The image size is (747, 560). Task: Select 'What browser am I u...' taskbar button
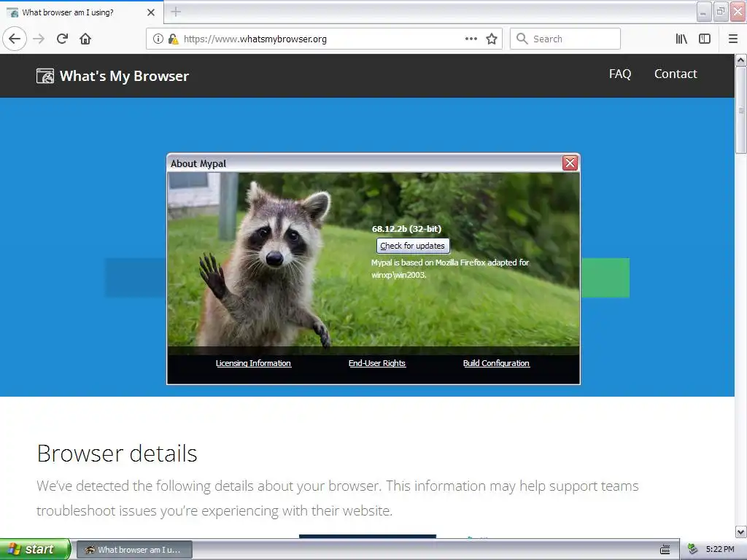[x=134, y=550]
